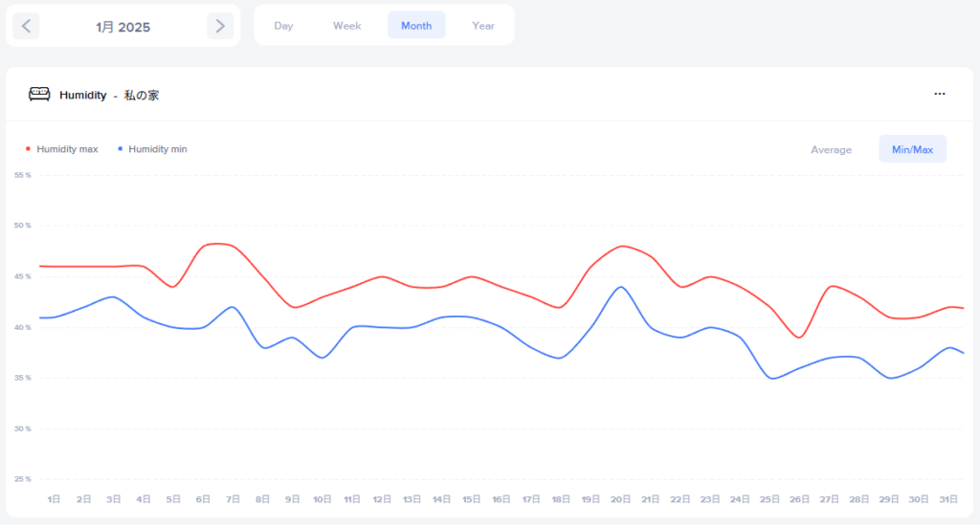Click the 15日 x-axis date label
The height and width of the screenshot is (525, 980).
(472, 499)
